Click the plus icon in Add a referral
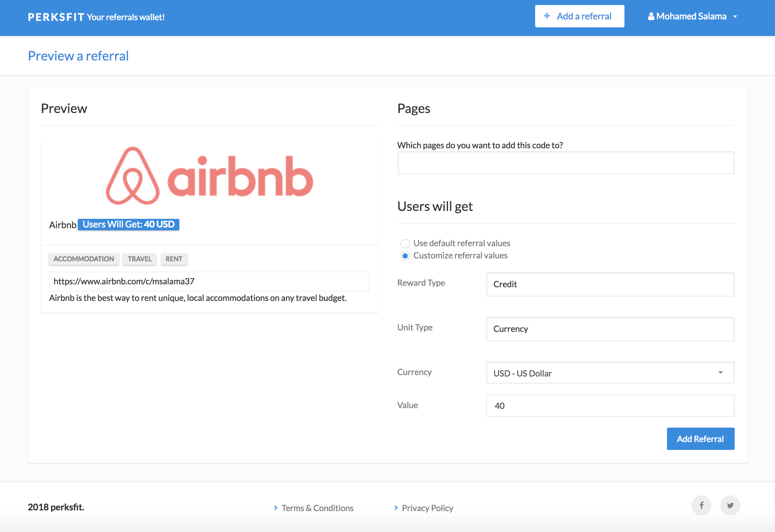Screen dimensions: 775x532 pos(547,16)
